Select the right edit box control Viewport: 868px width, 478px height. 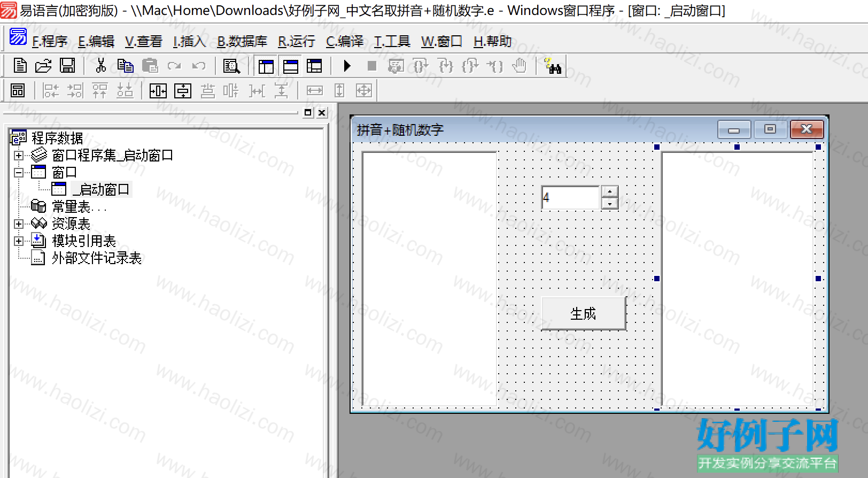click(x=738, y=280)
